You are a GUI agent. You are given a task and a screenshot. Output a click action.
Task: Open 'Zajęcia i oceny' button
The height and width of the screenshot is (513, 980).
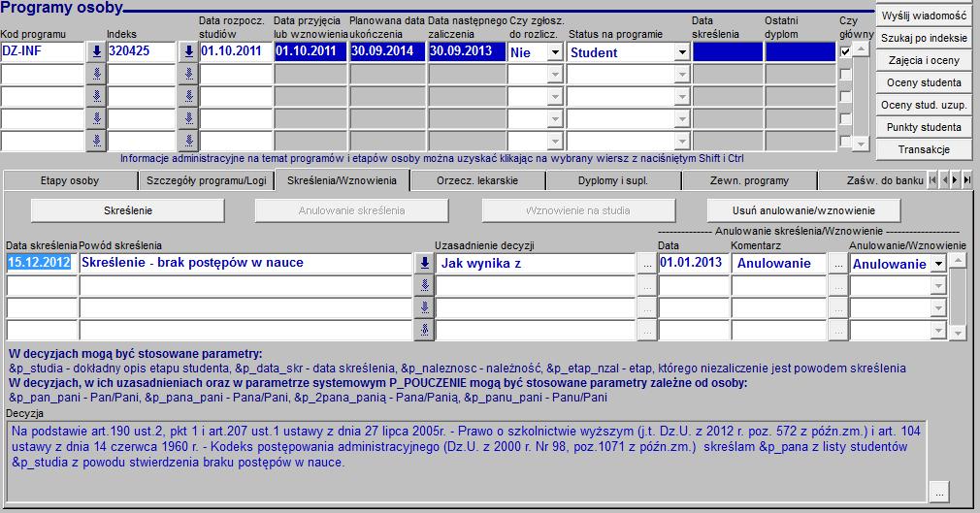click(924, 61)
